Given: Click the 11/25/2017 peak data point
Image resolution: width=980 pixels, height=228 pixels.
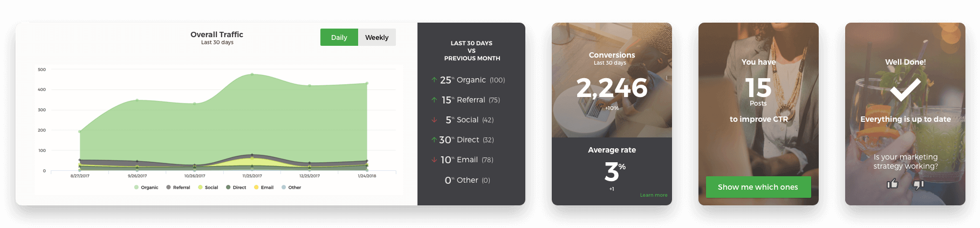Looking at the screenshot, I should 252,74.
